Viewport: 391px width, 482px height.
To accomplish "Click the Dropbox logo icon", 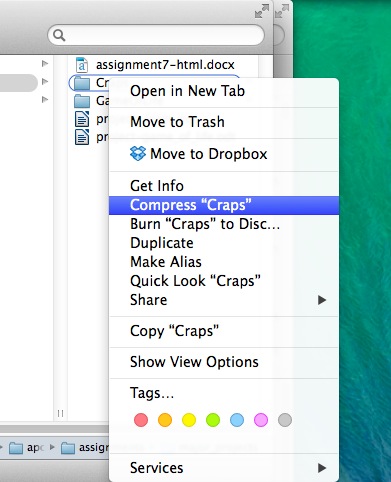I will coord(138,154).
